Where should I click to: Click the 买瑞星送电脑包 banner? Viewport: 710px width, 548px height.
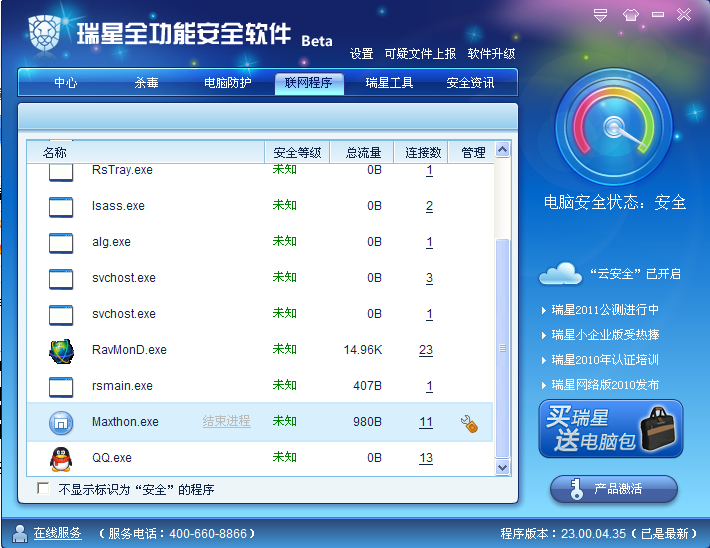[x=611, y=428]
